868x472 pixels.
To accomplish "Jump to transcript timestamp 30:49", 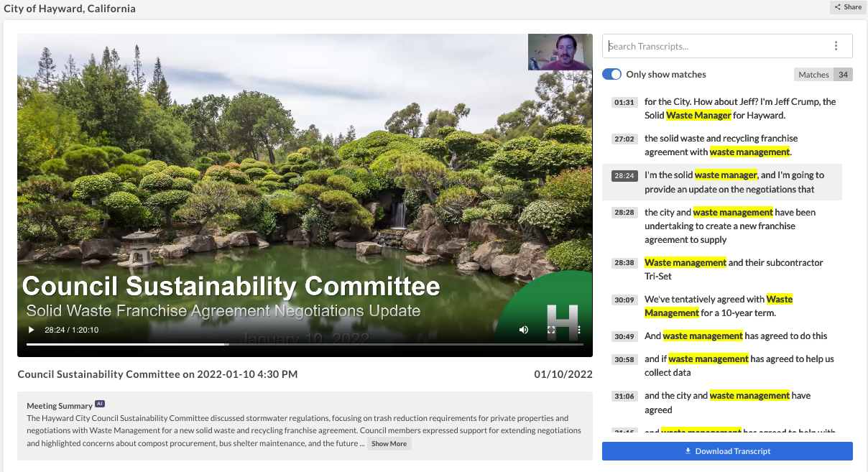I will (624, 337).
